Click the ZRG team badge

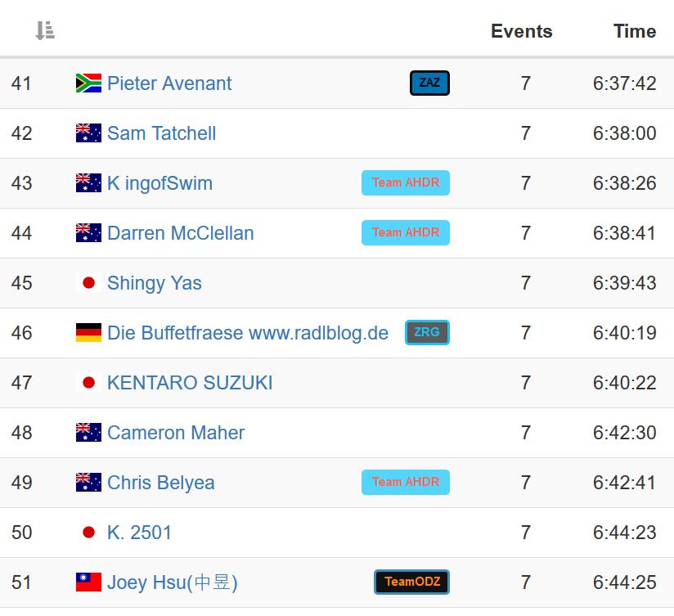[427, 332]
